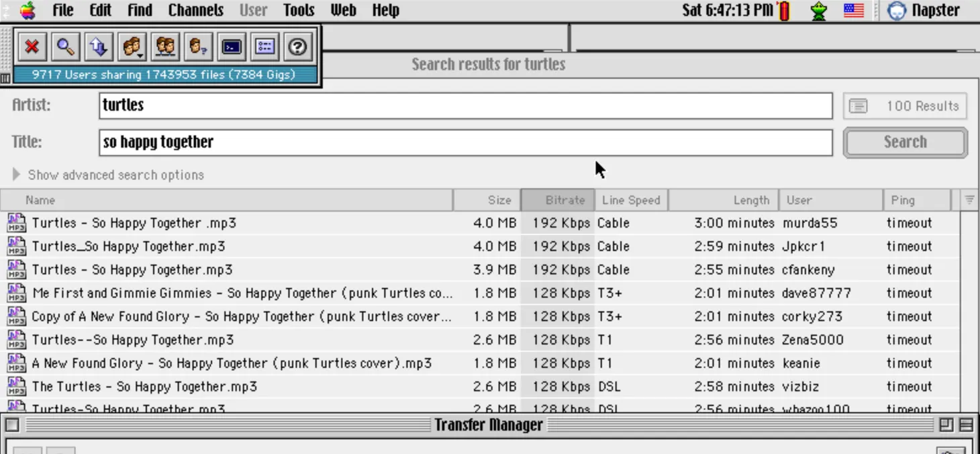Image resolution: width=980 pixels, height=454 pixels.
Task: Click MP3 icon for keanie's file
Action: point(16,363)
